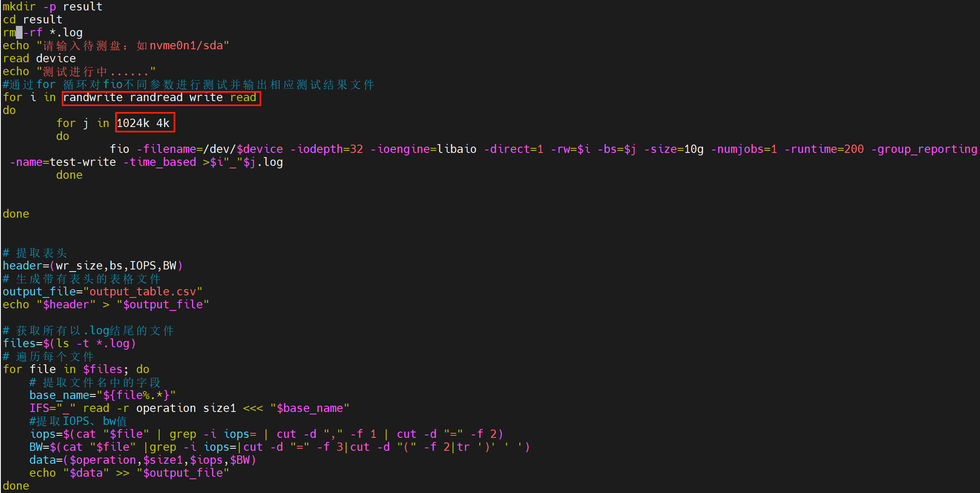This screenshot has height=493, width=980.
Task: Click the '-iodepth=32' fio parameter
Action: [x=326, y=149]
